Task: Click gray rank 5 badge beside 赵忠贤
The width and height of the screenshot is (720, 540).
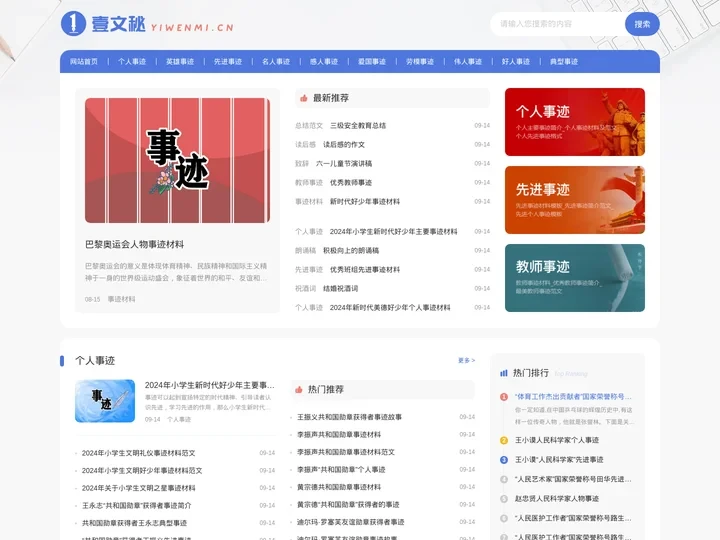Action: [x=504, y=499]
